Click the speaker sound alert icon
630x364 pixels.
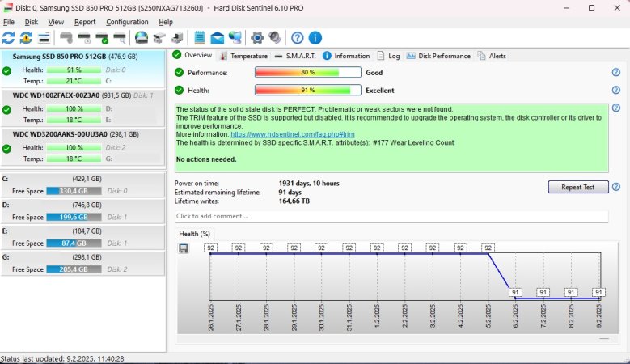point(275,38)
